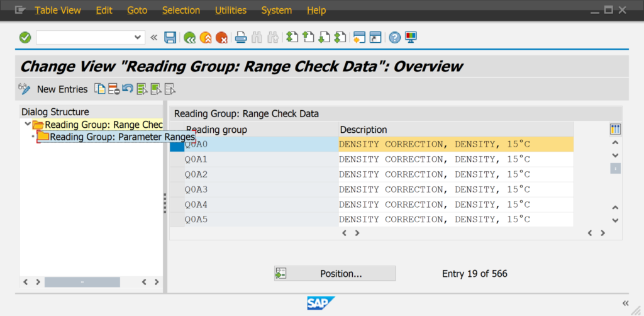Go to the first page icon
Image resolution: width=644 pixels, height=316 pixels.
pyautogui.click(x=292, y=38)
